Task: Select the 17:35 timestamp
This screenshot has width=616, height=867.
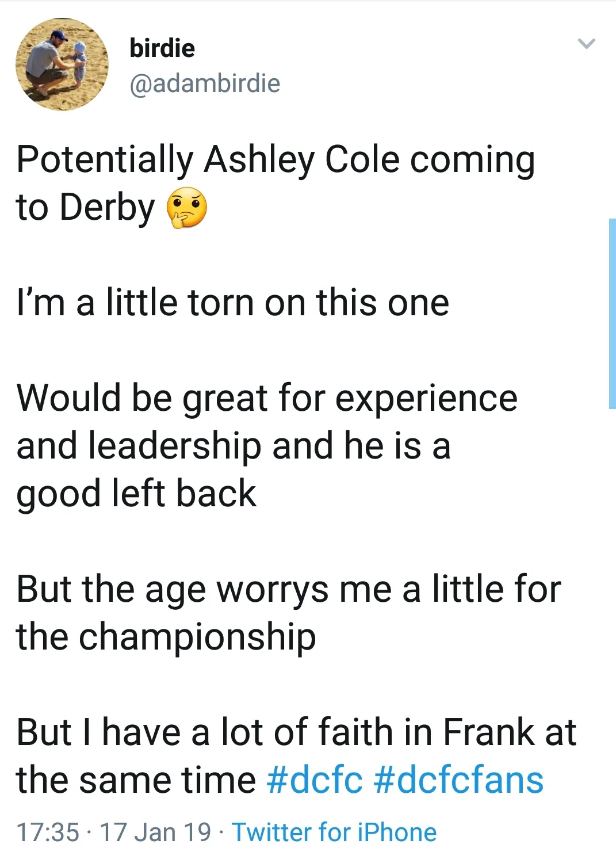Action: pos(47,832)
